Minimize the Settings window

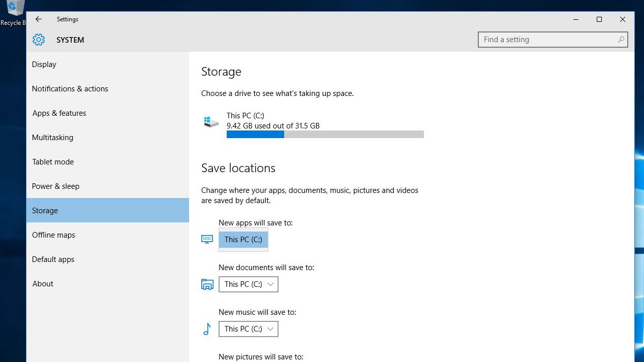point(576,19)
